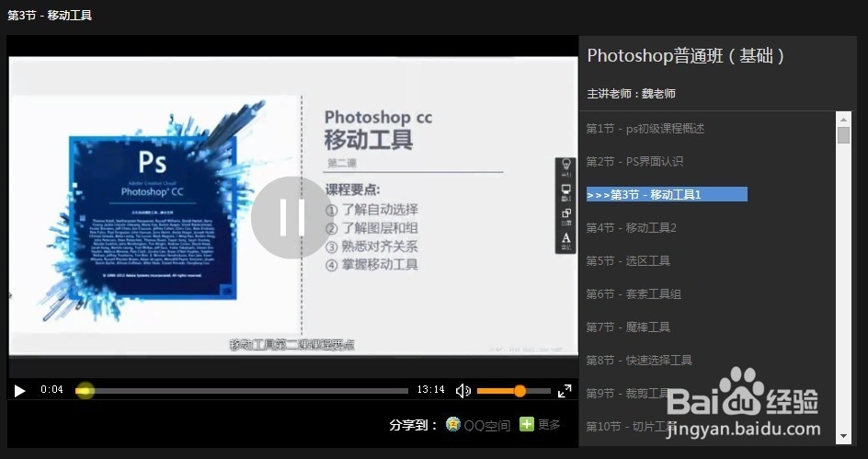Click the video progress bar track

coord(242,391)
